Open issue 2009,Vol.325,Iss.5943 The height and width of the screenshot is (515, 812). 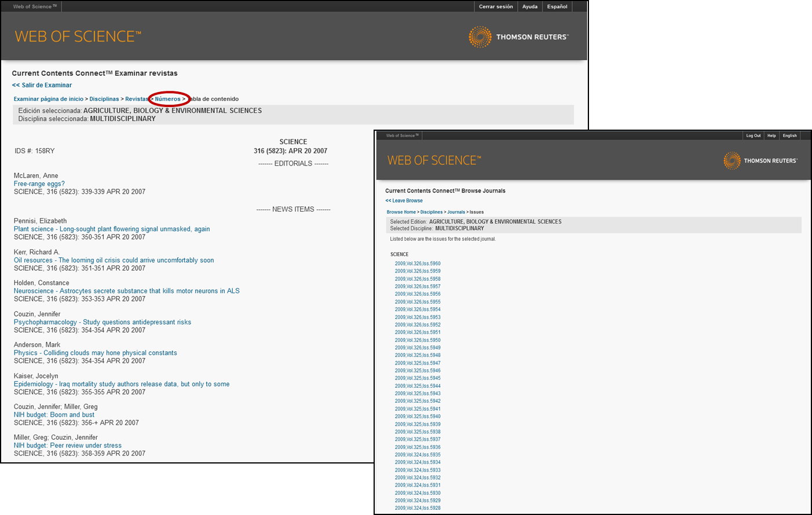[418, 393]
